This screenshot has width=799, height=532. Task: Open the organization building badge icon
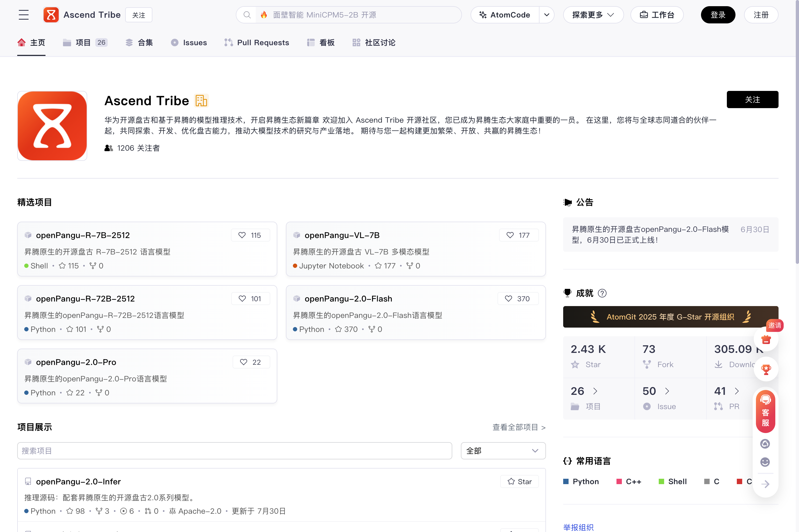201,101
